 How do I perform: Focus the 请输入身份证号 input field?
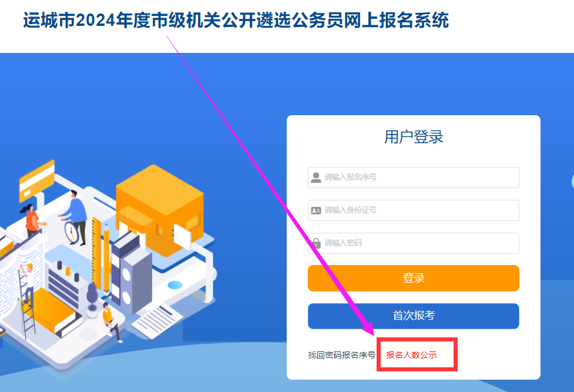413,210
